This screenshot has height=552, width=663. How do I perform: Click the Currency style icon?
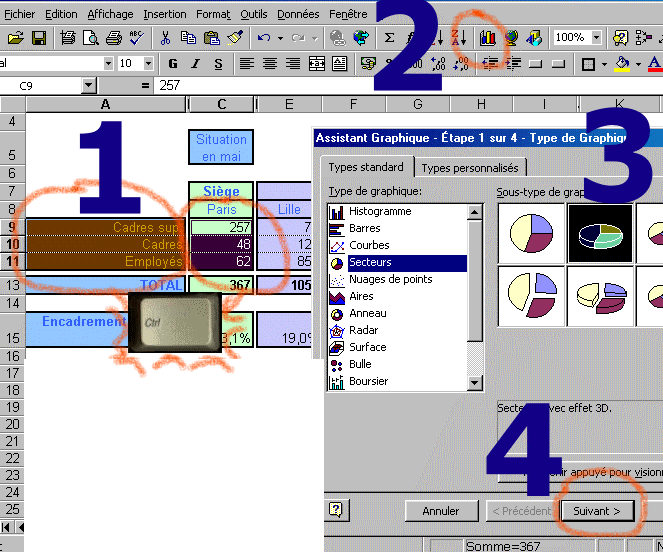click(368, 64)
